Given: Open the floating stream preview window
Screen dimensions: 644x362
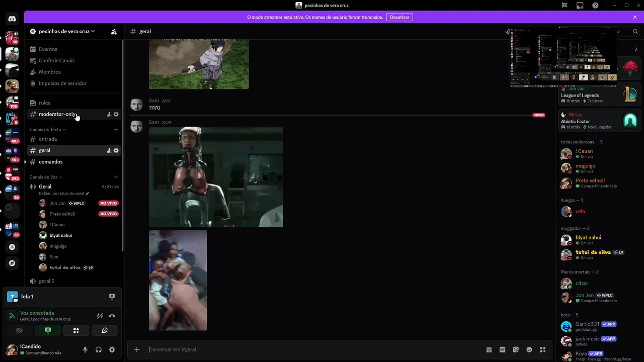Looking at the screenshot, I should [x=563, y=57].
